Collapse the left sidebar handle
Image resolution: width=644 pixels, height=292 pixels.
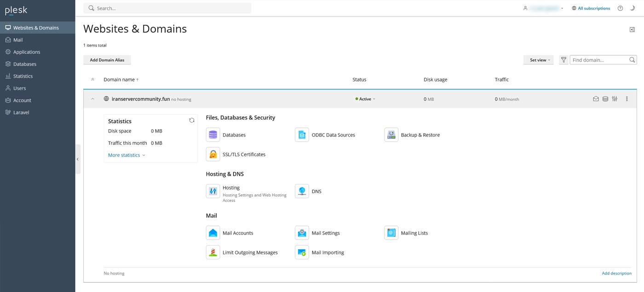[x=78, y=159]
